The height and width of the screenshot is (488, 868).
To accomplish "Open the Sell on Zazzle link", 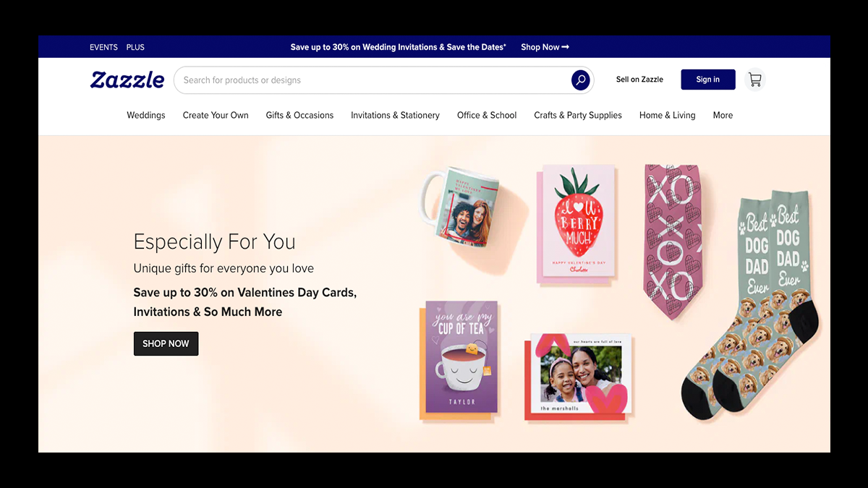I will [639, 80].
